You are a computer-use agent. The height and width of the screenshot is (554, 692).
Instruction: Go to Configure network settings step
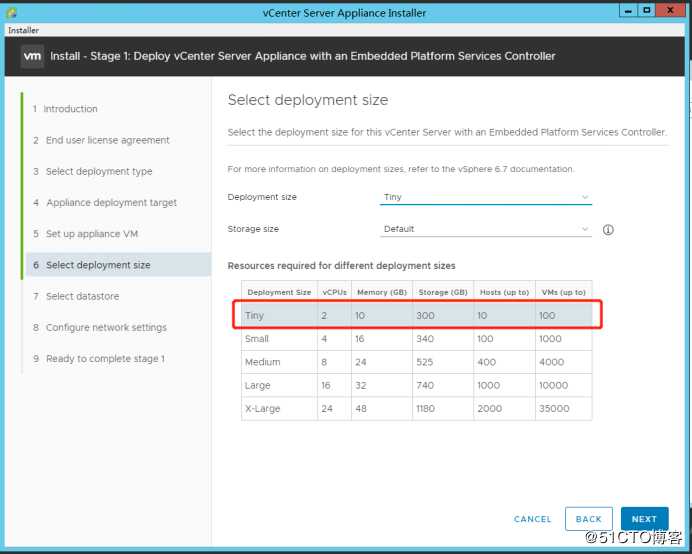100,328
